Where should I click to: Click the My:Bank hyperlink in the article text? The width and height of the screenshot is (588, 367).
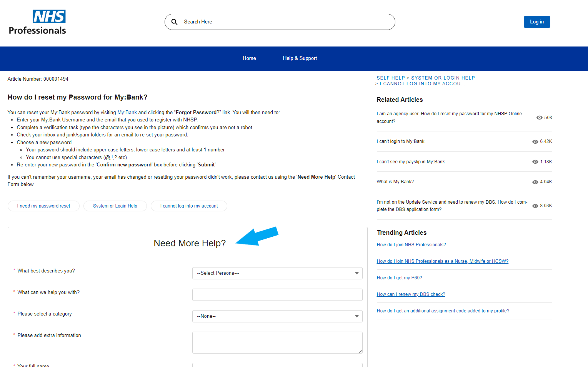(x=127, y=112)
